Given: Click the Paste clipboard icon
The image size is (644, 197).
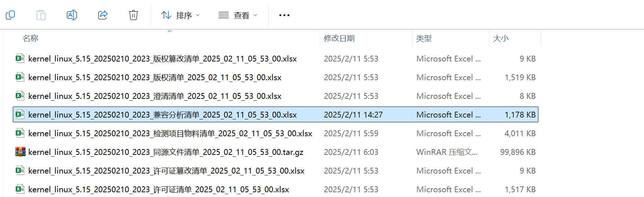Looking at the screenshot, I should pyautogui.click(x=41, y=15).
